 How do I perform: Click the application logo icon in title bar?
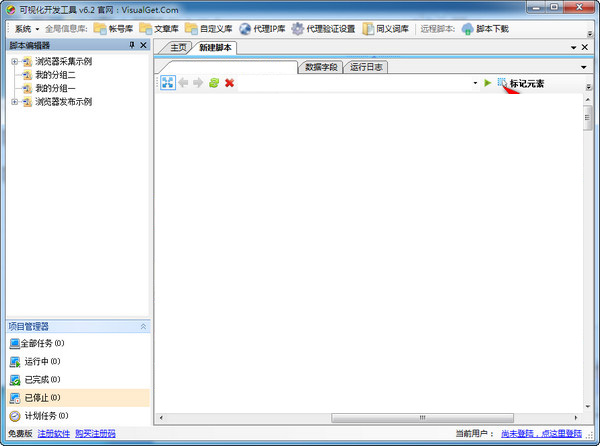coord(11,10)
